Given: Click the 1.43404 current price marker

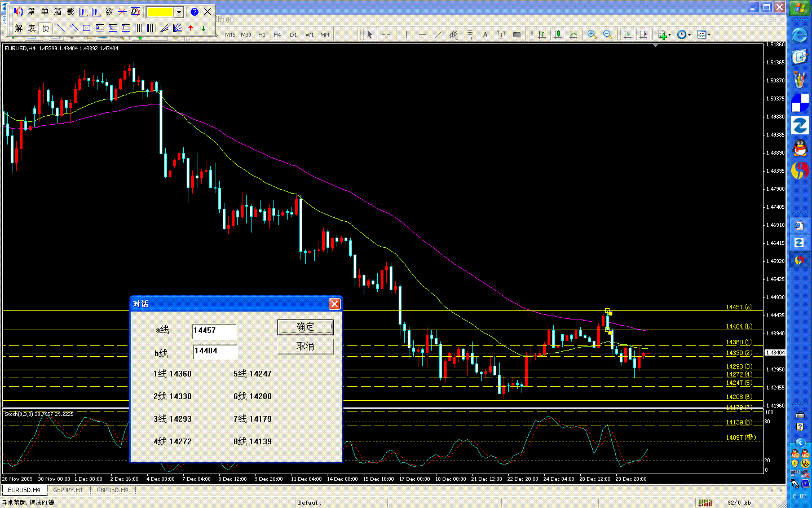Looking at the screenshot, I should (x=775, y=353).
